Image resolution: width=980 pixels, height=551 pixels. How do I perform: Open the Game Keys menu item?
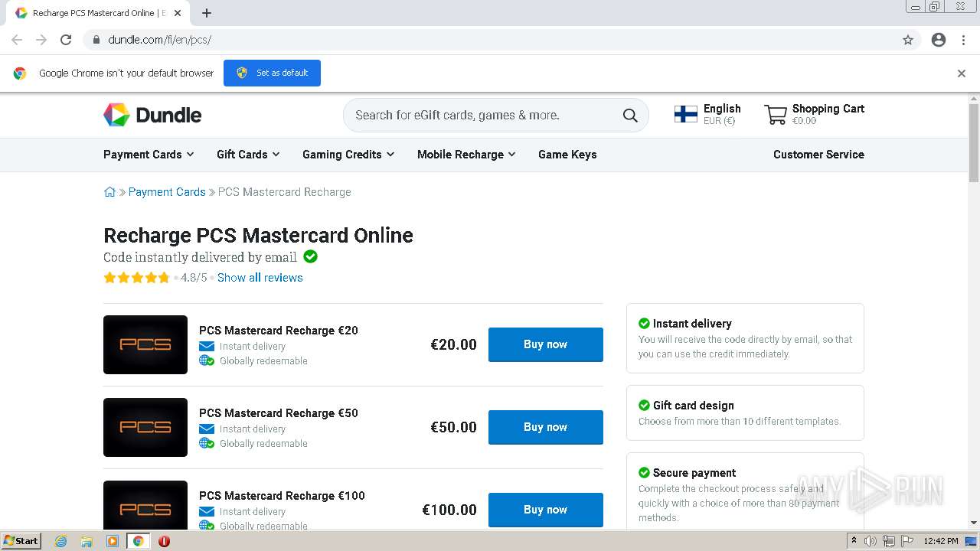click(567, 155)
